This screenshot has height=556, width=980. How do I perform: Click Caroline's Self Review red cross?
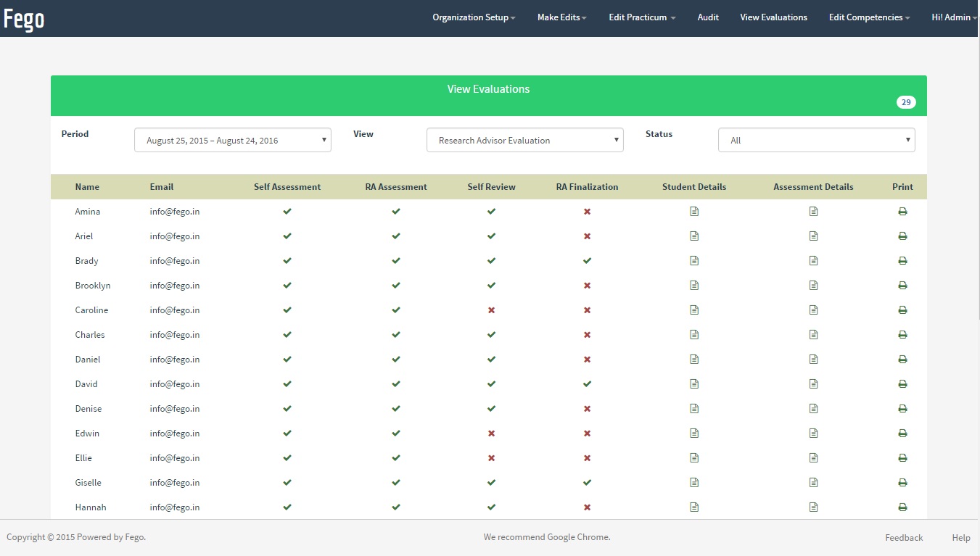tap(491, 310)
